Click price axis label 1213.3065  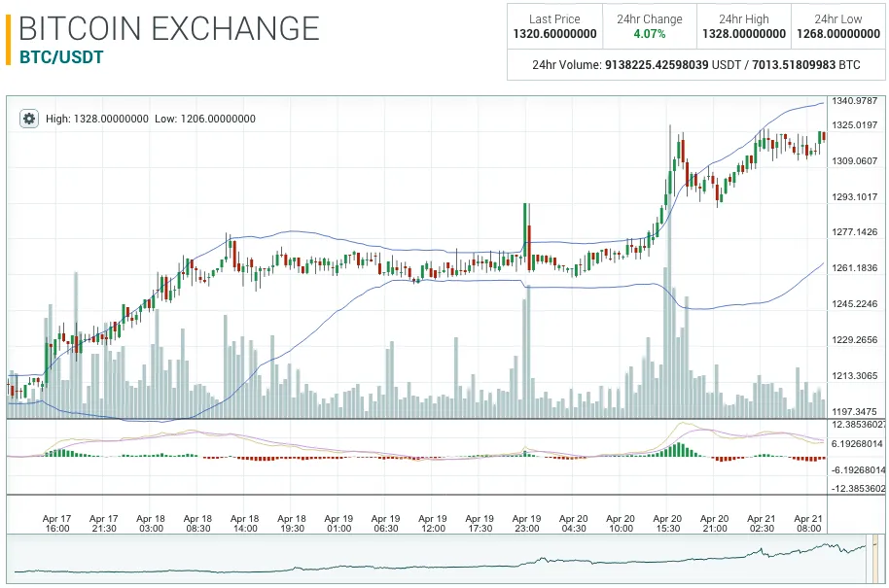854,375
